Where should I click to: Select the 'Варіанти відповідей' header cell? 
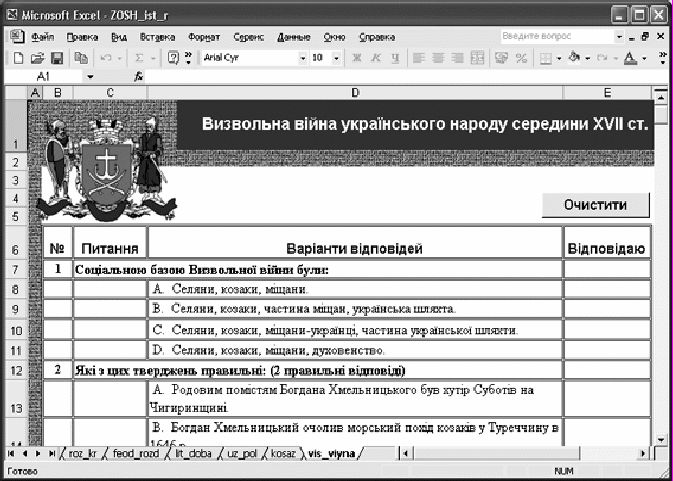355,242
